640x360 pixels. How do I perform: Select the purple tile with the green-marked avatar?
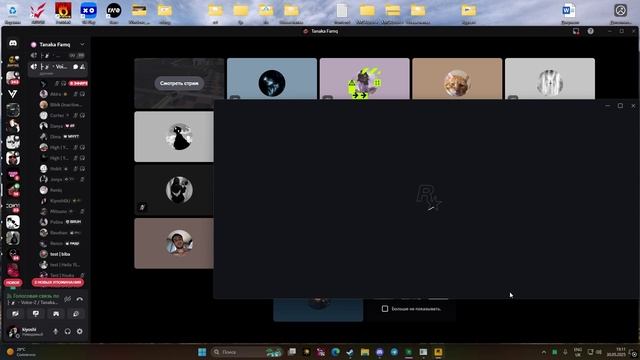(364, 79)
